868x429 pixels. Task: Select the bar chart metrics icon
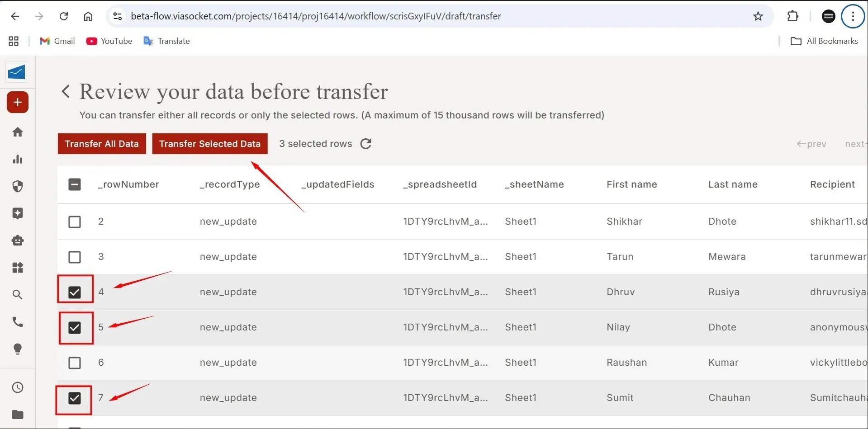[x=17, y=159]
